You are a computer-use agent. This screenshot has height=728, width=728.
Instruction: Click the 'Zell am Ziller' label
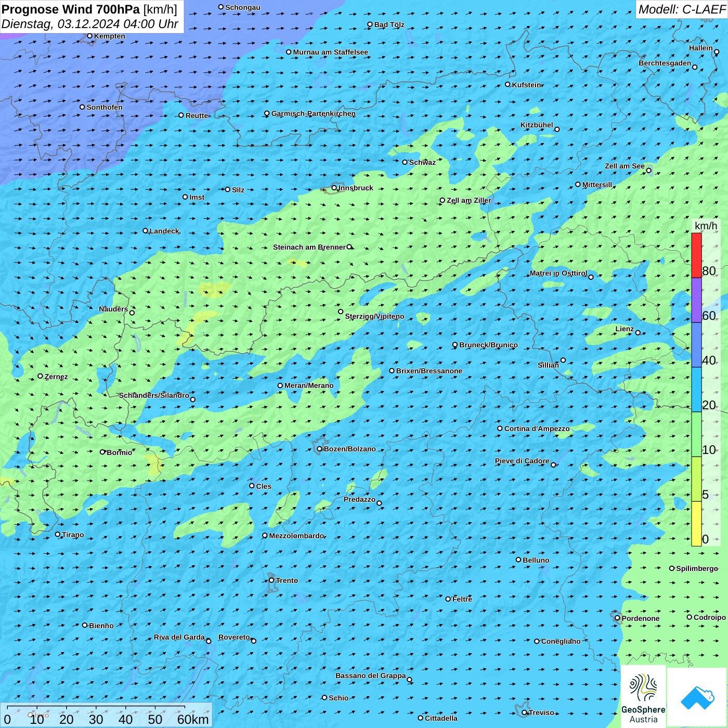click(x=469, y=200)
